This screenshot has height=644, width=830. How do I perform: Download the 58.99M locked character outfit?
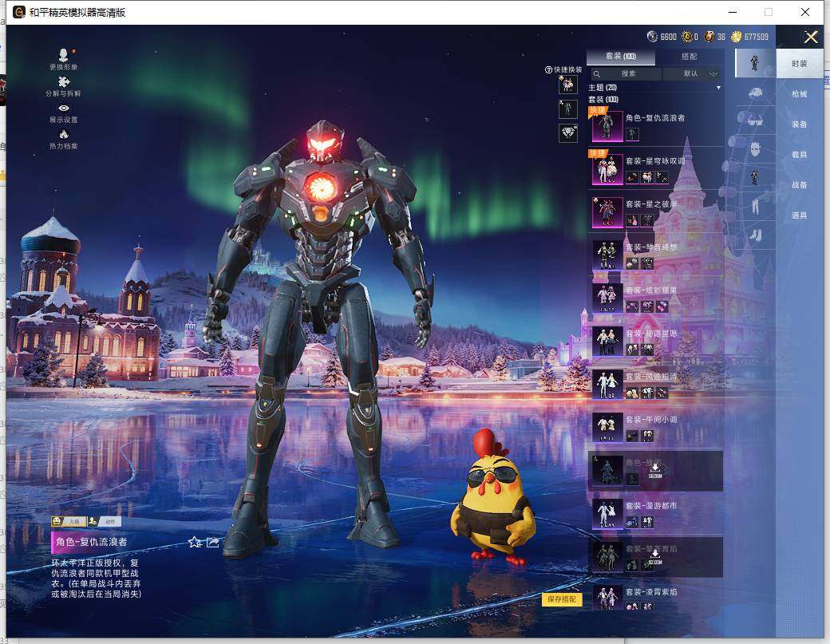(x=655, y=471)
